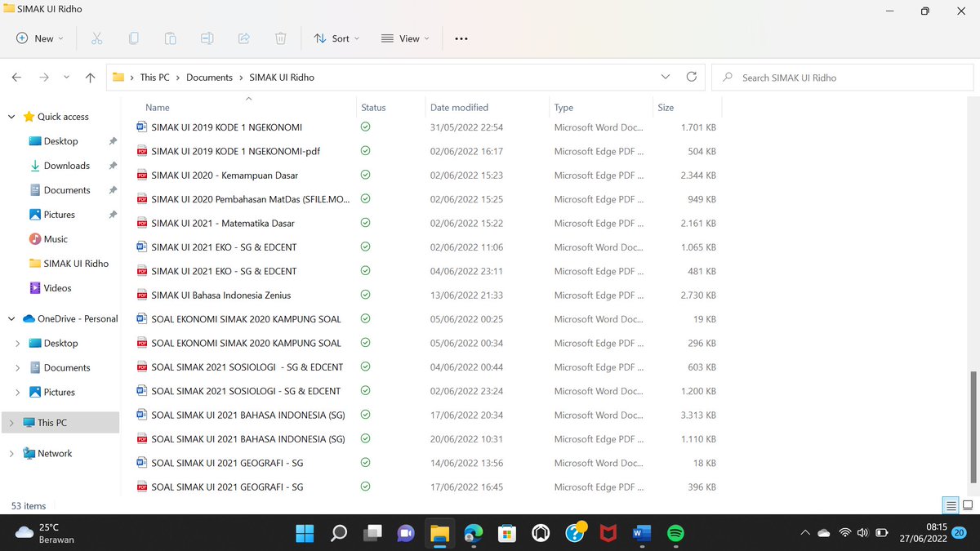Click the Paste clipboard icon
Viewport: 980px width, 551px height.
pyautogui.click(x=170, y=38)
